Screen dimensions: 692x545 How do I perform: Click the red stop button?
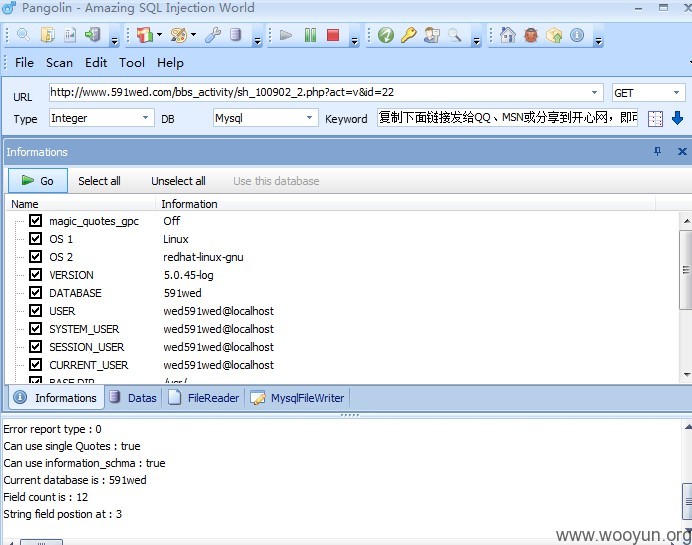pyautogui.click(x=333, y=35)
